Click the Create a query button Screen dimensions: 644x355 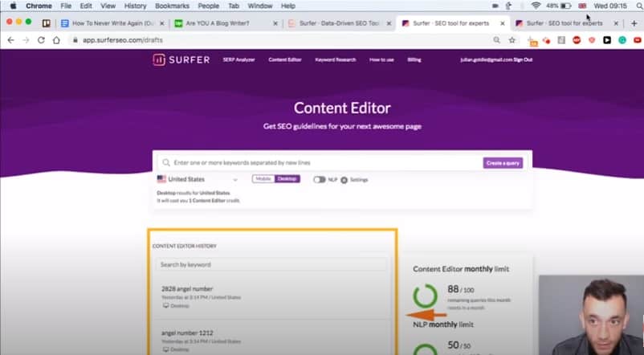click(503, 163)
